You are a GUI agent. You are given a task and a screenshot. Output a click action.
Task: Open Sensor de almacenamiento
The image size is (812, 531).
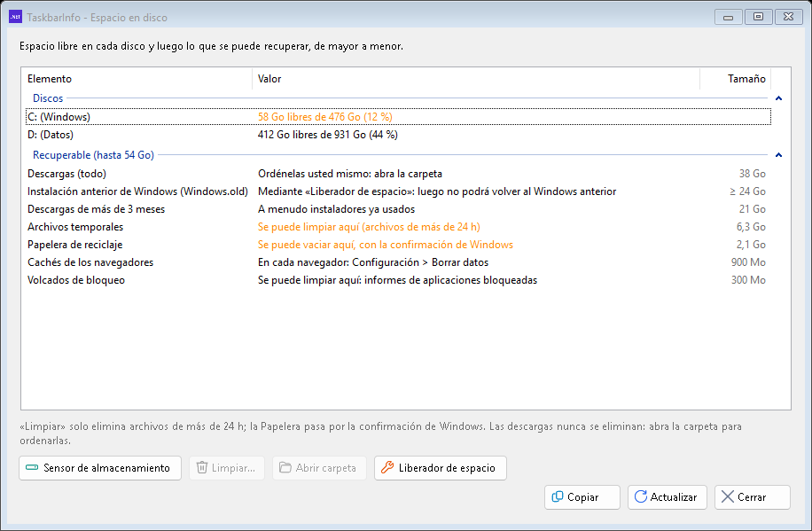pos(100,468)
